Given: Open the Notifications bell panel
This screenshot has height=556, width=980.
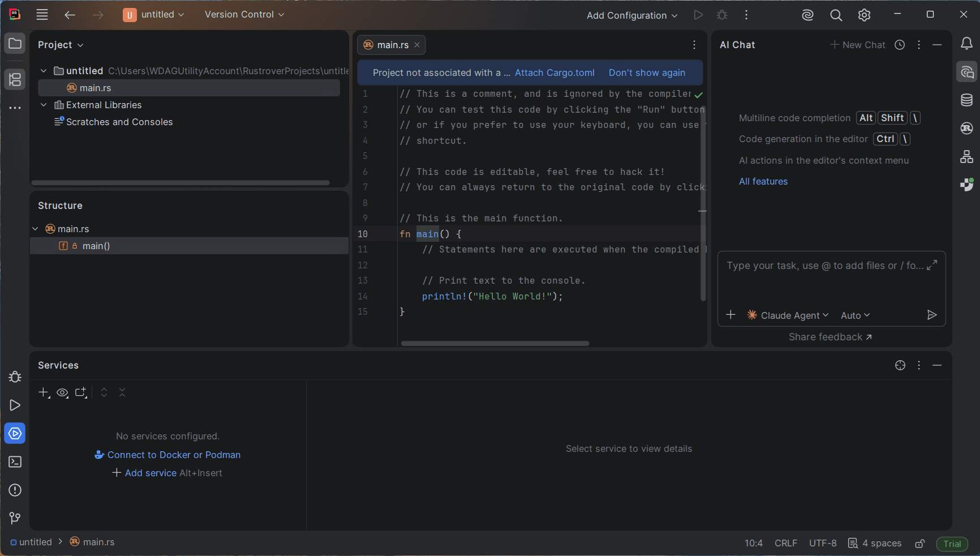Looking at the screenshot, I should (x=966, y=44).
